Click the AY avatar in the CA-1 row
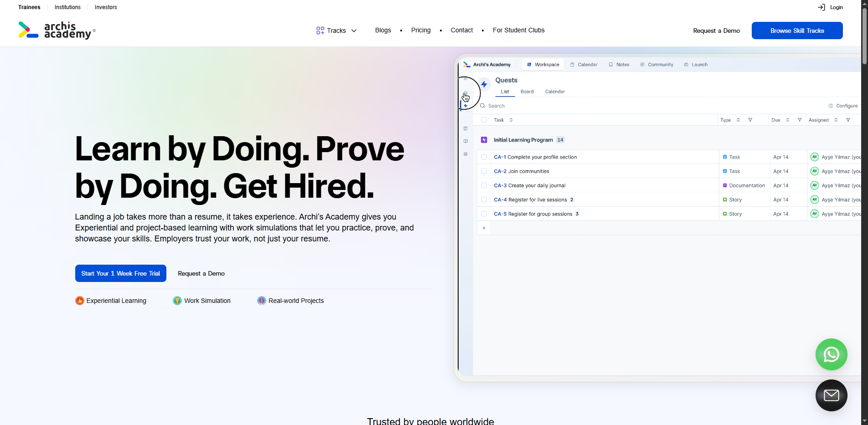 [x=815, y=157]
